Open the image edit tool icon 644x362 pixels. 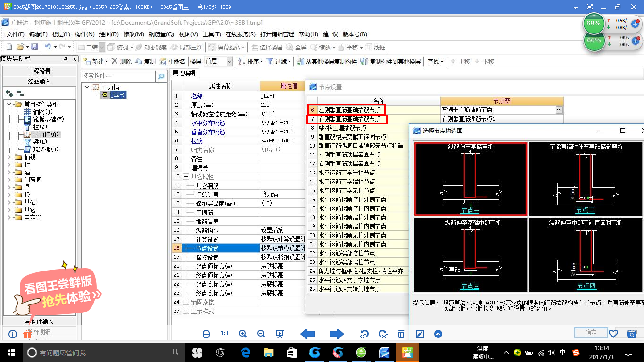(x=420, y=334)
